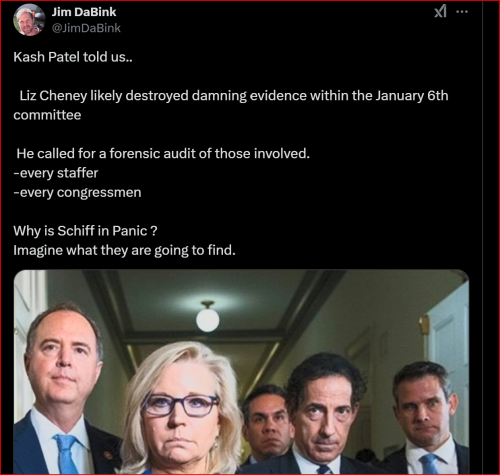Viewport: 500px width, 475px height.
Task: Select the word 'committee' in the post
Action: click(47, 115)
